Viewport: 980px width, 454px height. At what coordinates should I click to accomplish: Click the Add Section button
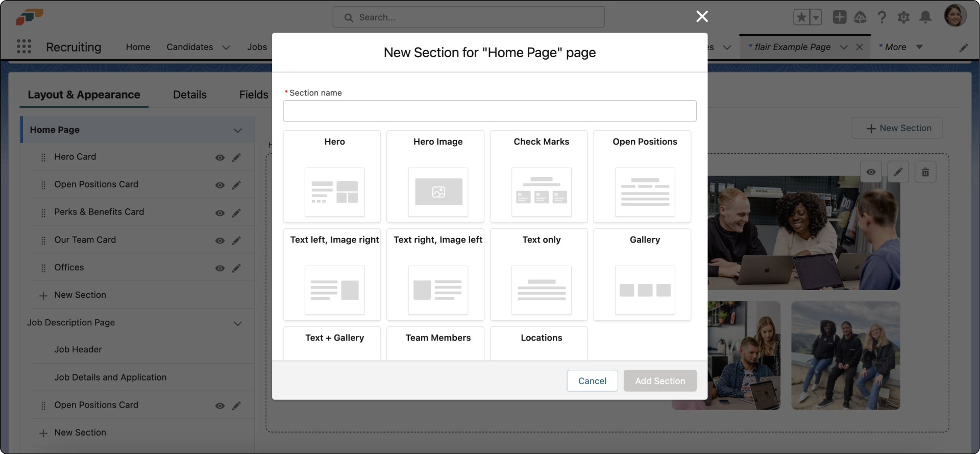(660, 381)
